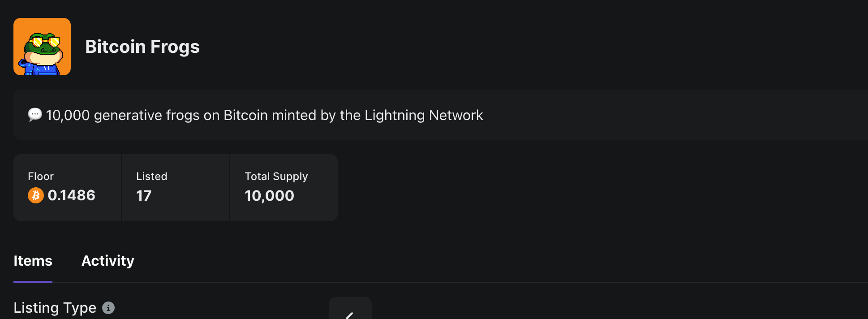
Task: Click the Bitcoin Frogs collection avatar icon
Action: tap(42, 46)
